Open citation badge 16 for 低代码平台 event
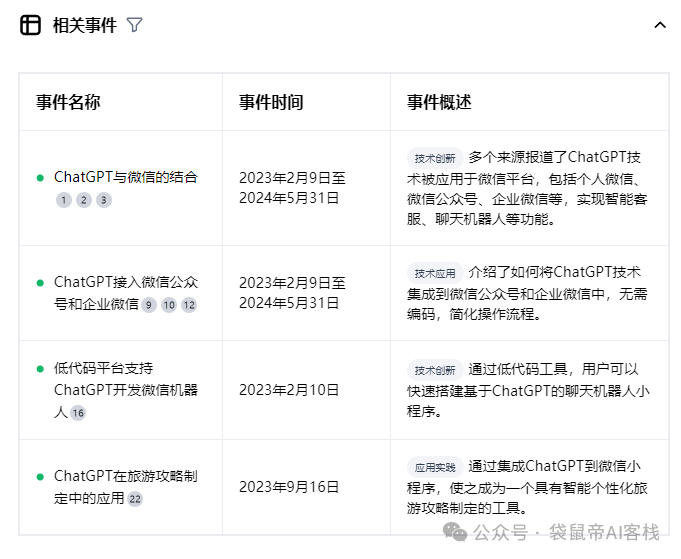The image size is (681, 559). tap(78, 413)
